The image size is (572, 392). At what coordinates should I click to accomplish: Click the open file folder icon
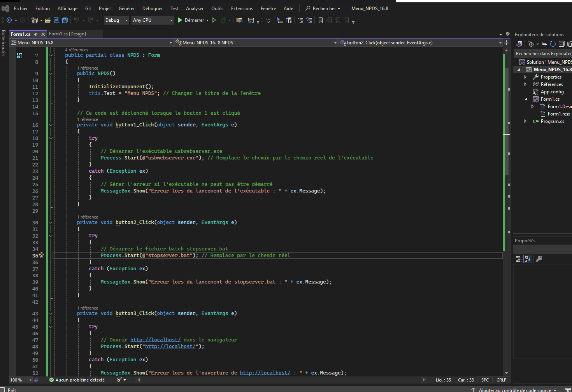click(x=48, y=20)
